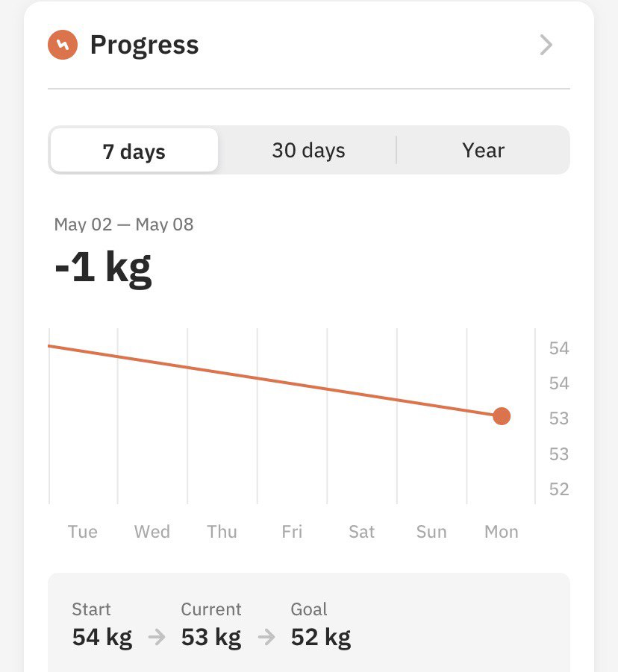
Task: Open Progress details via right chevron
Action: (x=546, y=45)
